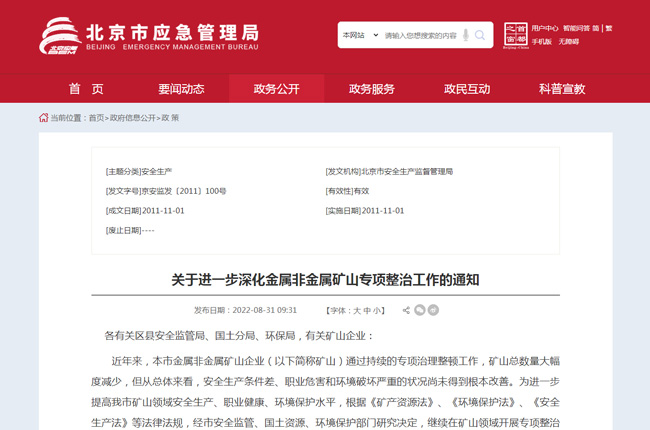Share article via WeChat icon

[x=420, y=310]
